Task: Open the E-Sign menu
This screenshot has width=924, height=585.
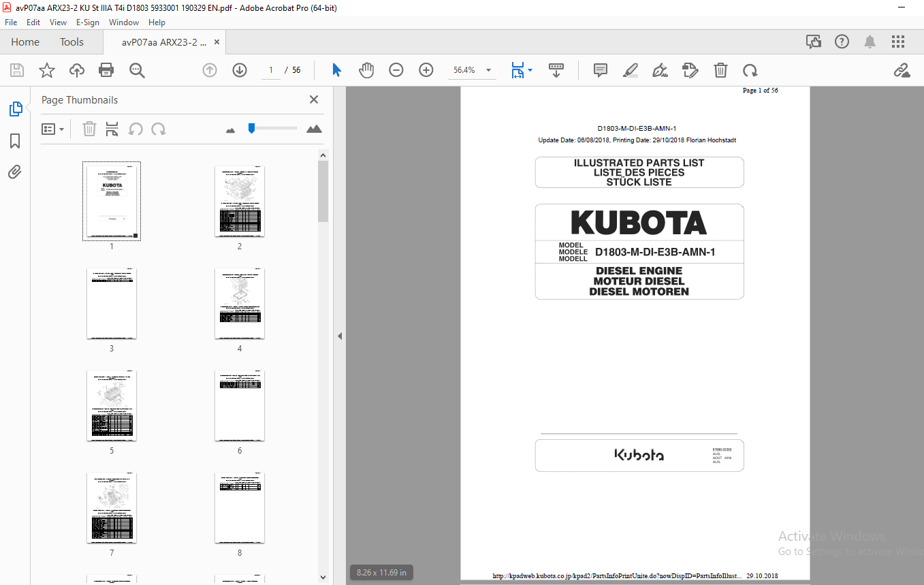Action: point(87,22)
